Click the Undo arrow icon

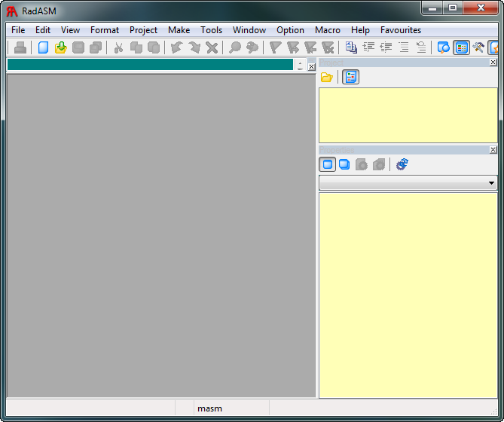177,47
